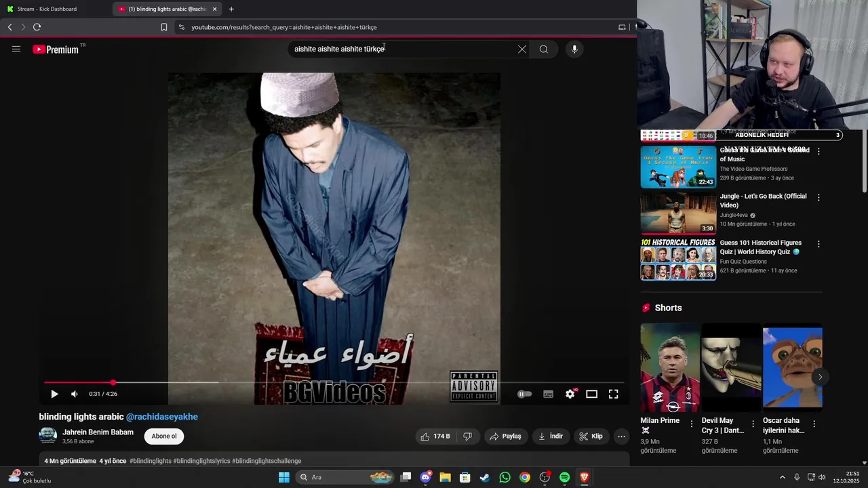Like the video (174 B)
The width and height of the screenshot is (868, 488).
click(435, 436)
